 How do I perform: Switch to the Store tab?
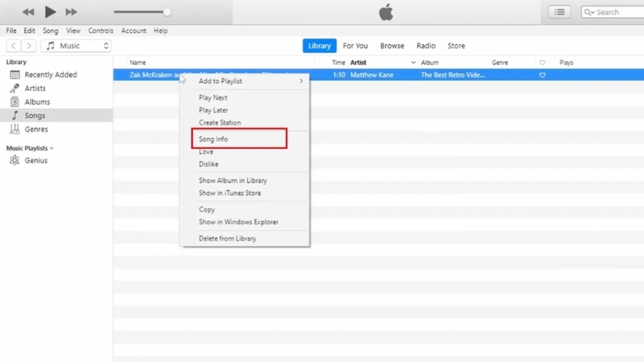(456, 46)
